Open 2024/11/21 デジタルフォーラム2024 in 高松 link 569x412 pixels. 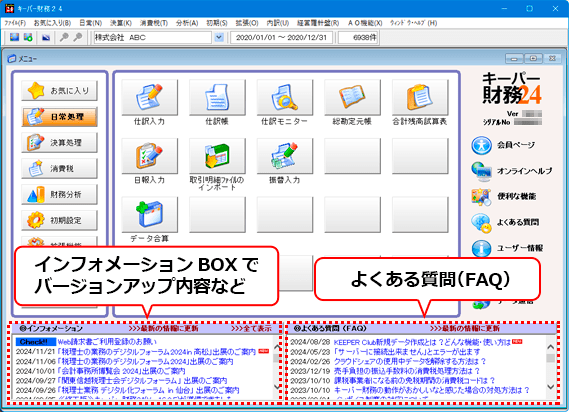[156, 351]
